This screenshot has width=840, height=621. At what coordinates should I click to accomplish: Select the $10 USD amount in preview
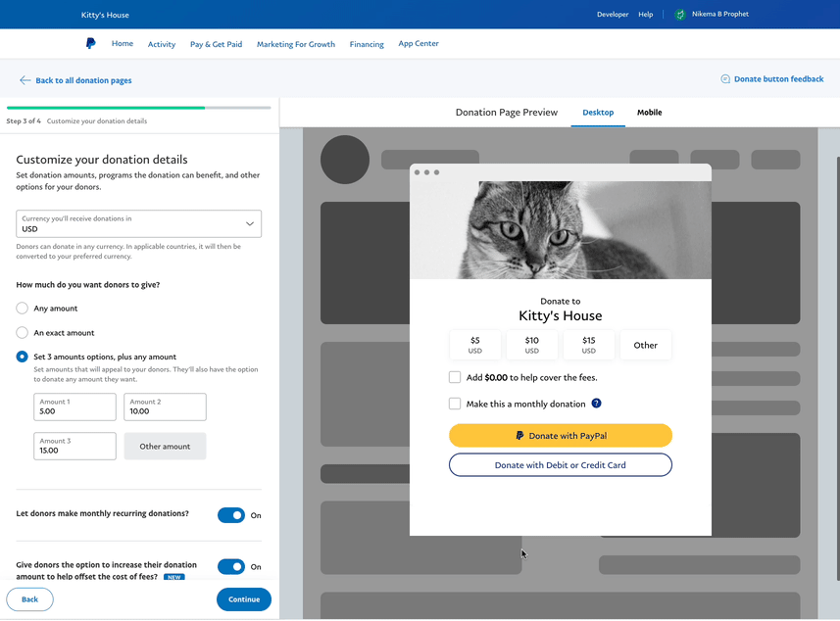(x=532, y=345)
